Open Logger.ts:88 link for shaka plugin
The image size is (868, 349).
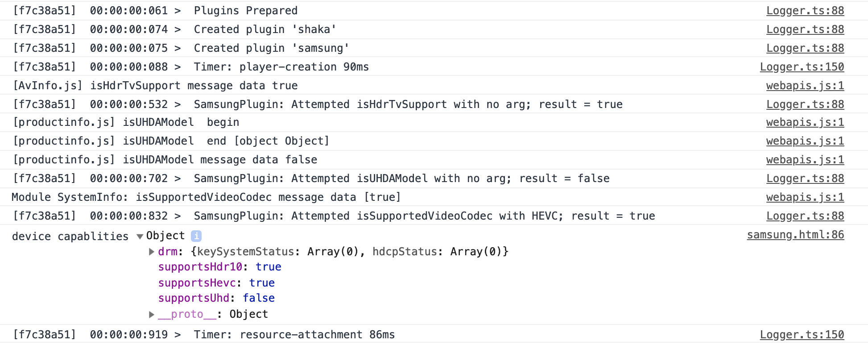point(805,29)
